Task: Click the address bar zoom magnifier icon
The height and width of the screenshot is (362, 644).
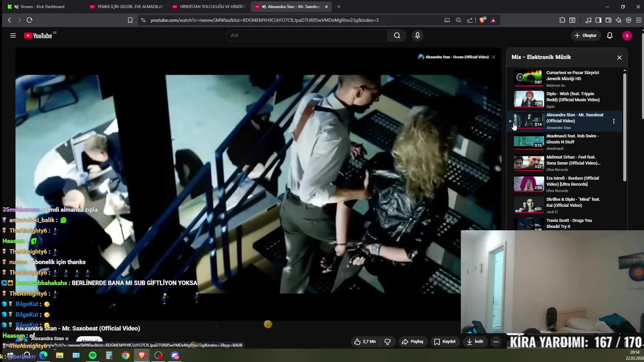Action: 458,20
